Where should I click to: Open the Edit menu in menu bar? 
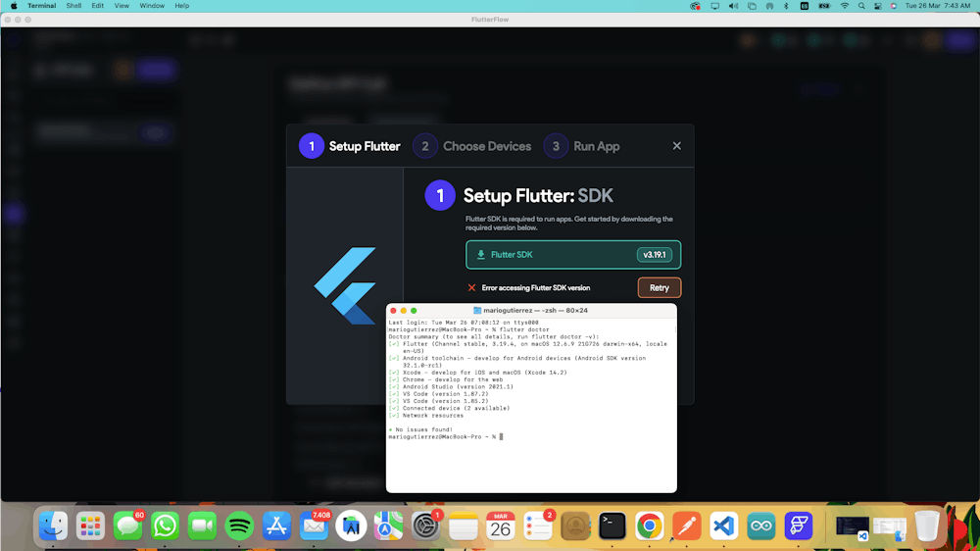[97, 6]
